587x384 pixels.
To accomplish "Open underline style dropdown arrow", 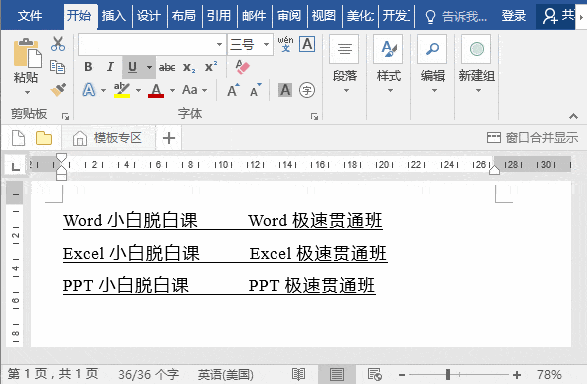I will 149,67.
